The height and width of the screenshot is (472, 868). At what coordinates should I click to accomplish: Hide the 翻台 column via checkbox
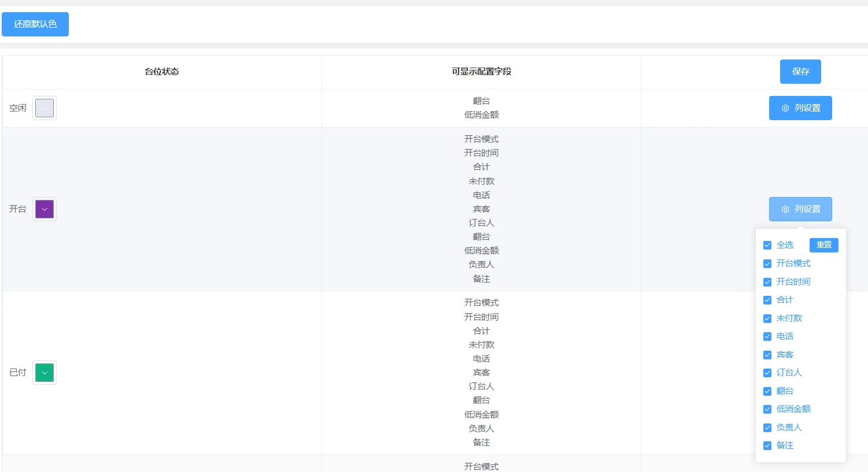pyautogui.click(x=767, y=391)
